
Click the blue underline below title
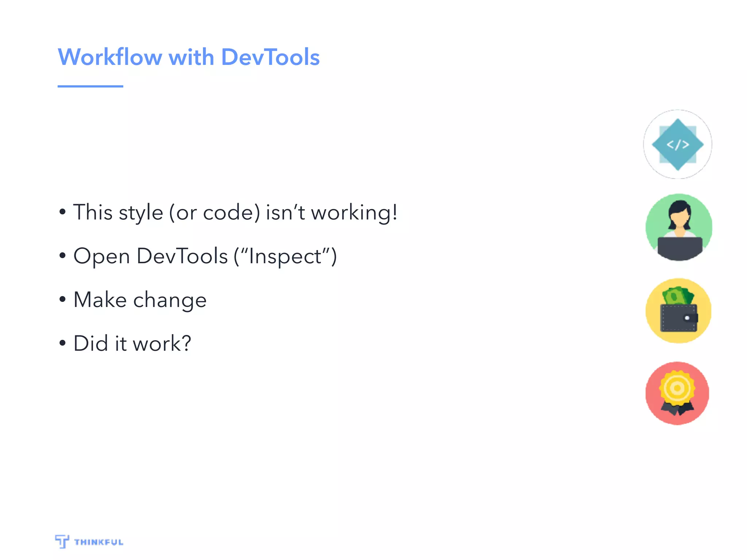click(x=90, y=86)
